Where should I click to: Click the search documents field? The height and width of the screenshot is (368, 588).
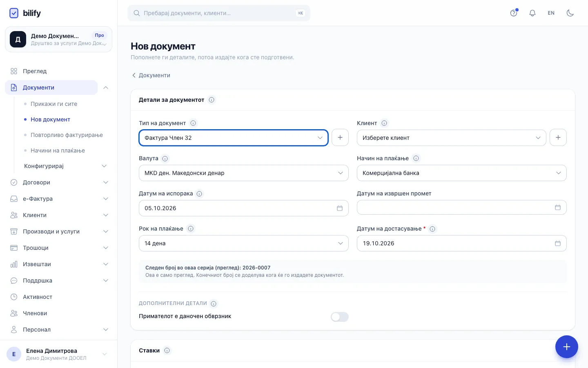point(219,13)
